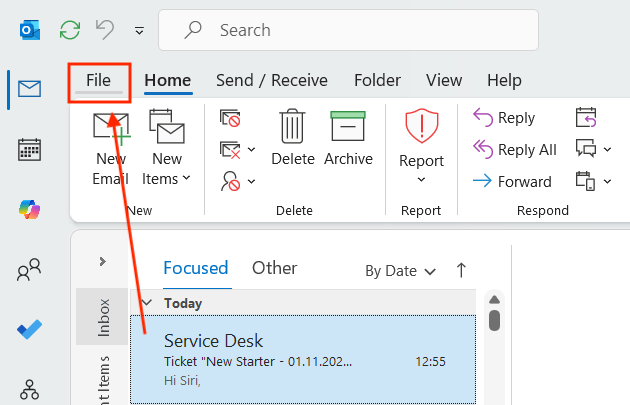
Task: Forward the selected email
Action: 512,181
